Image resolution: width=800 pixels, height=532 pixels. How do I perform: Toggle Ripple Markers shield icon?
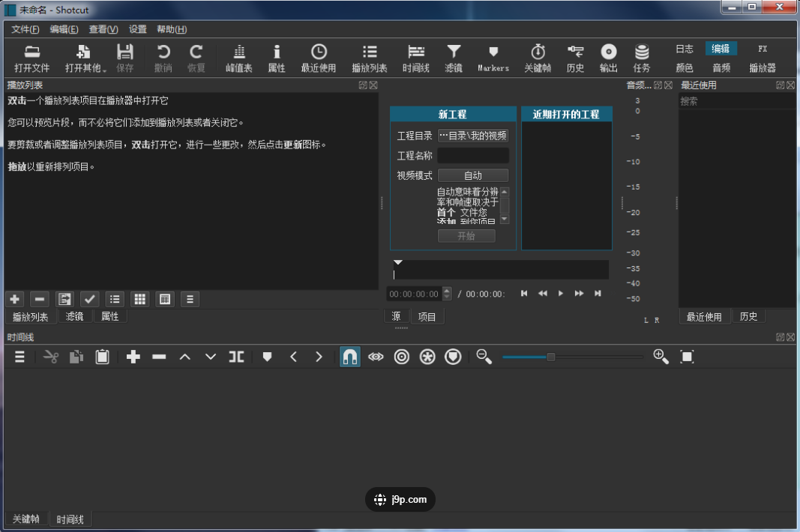point(453,357)
